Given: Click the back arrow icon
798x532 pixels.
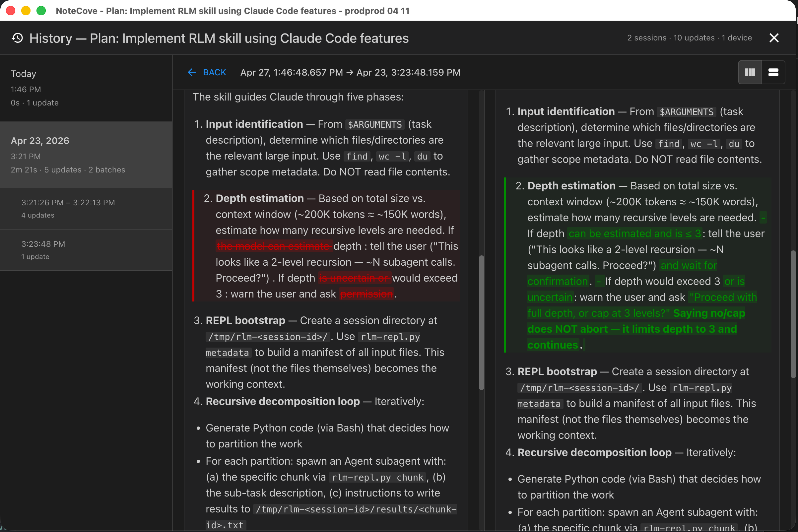Looking at the screenshot, I should [x=192, y=72].
